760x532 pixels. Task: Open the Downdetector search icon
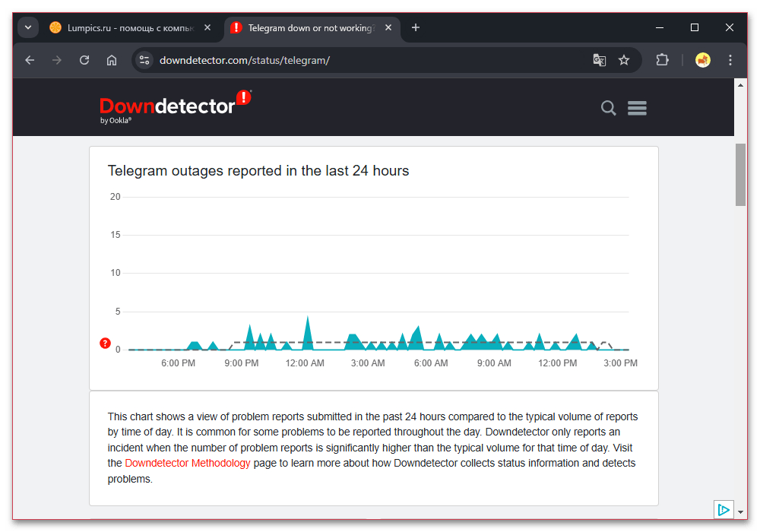[x=608, y=108]
